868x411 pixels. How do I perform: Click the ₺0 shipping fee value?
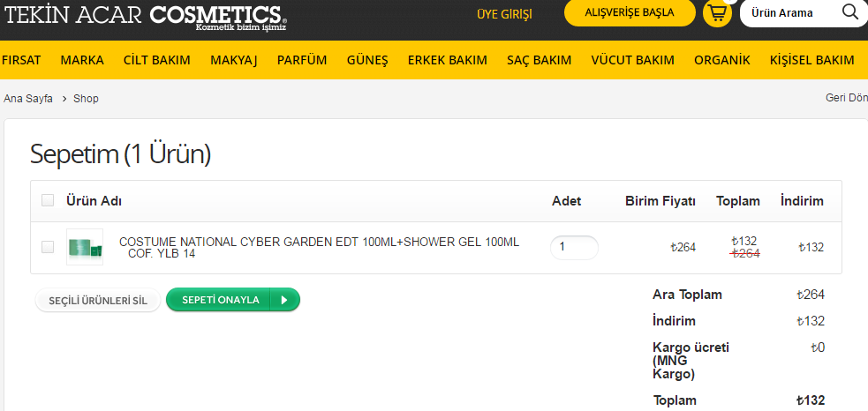[x=818, y=347]
